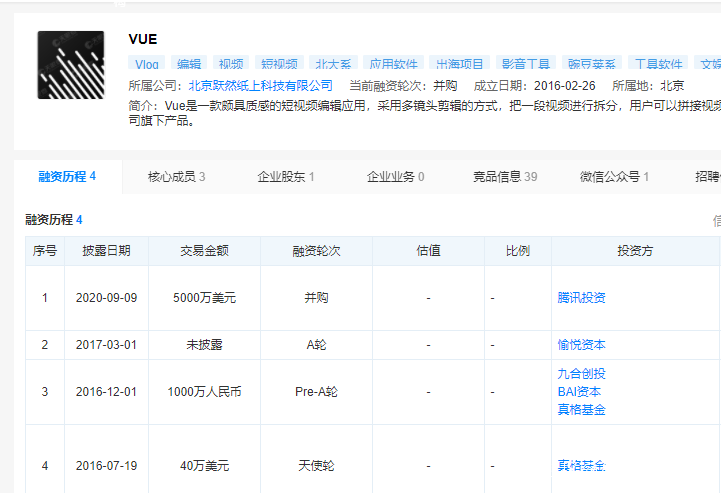The width and height of the screenshot is (721, 493).
Task: Switch to the 竞品信息 tab
Action: point(505,177)
